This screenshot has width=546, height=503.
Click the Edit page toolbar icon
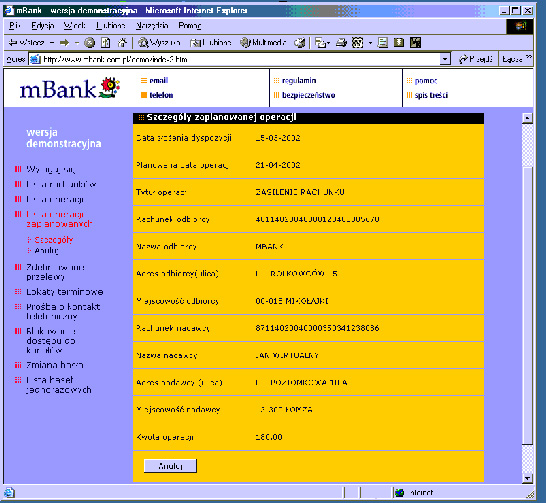(358, 43)
